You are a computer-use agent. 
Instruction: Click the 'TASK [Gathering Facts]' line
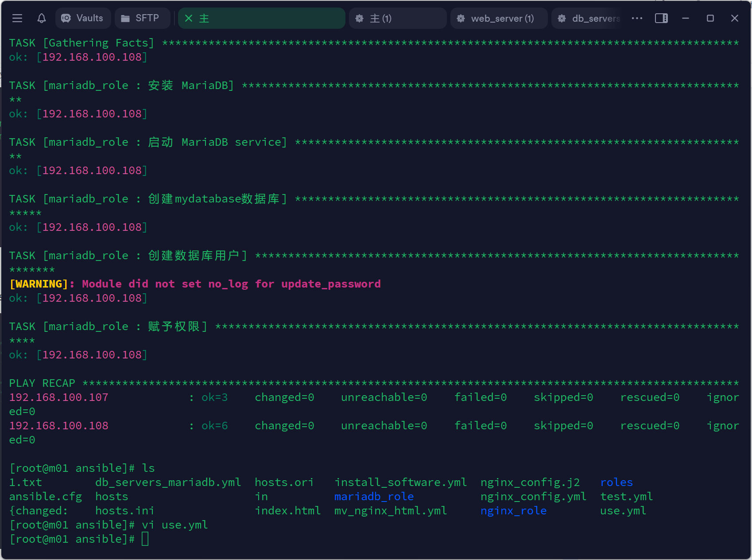coord(374,43)
